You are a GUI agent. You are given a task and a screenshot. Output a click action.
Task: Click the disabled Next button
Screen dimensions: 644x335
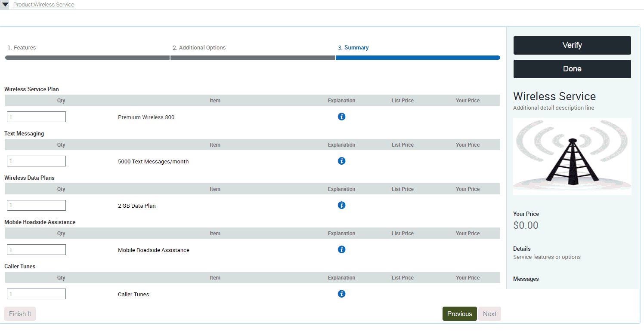pos(489,313)
